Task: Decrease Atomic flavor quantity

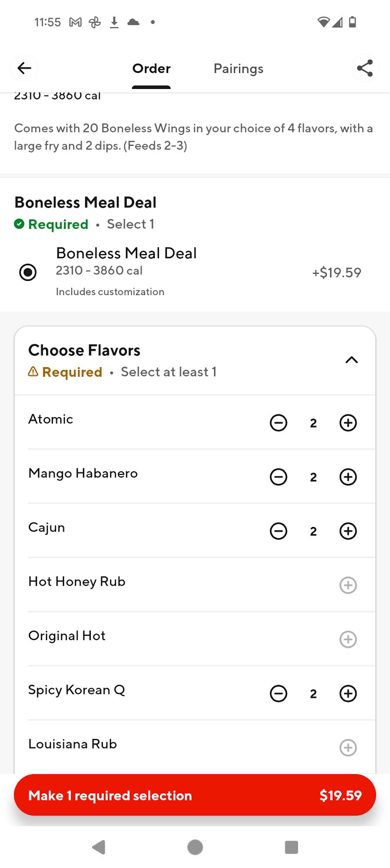Action: coord(278,423)
